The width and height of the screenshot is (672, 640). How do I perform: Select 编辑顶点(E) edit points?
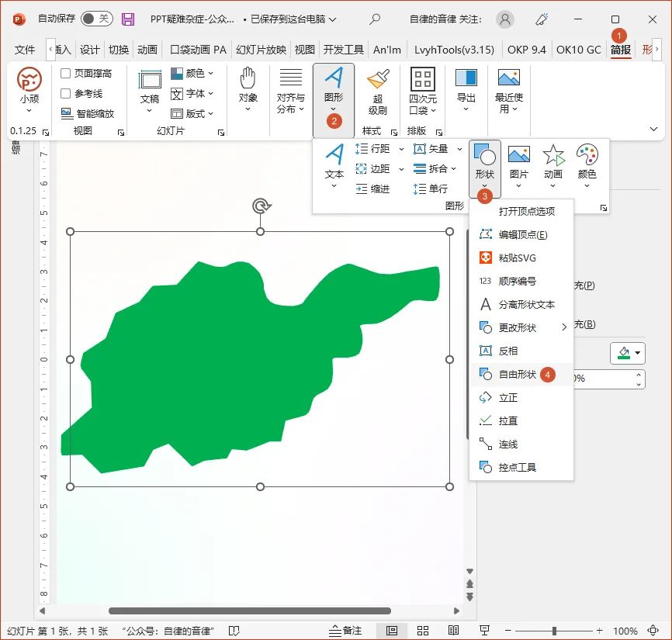(521, 235)
